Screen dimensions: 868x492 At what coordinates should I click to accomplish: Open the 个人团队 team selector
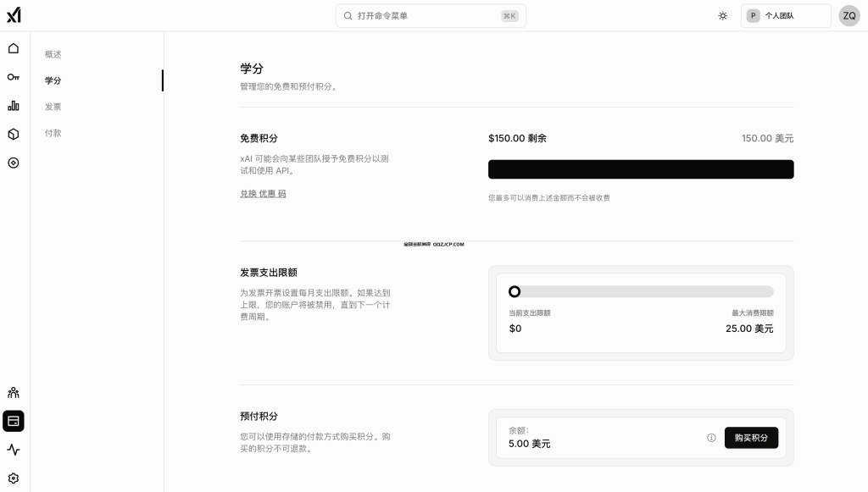point(786,15)
